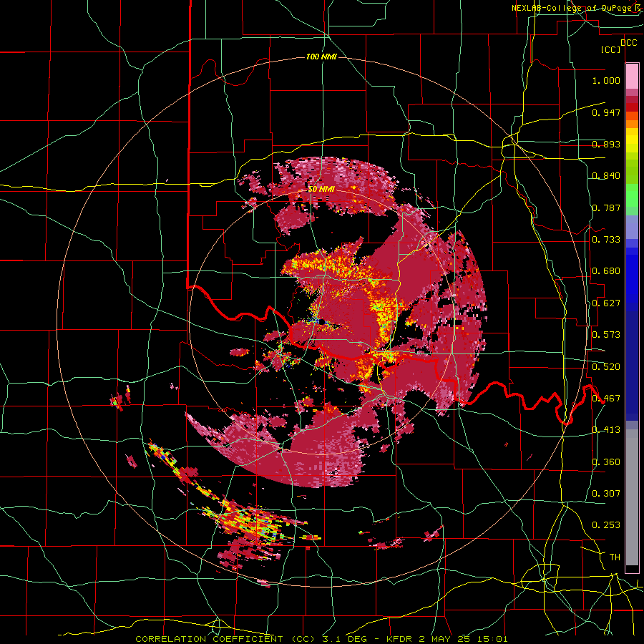644x644 pixels.
Task: Select the 0.627 legend value
Action: (606, 303)
